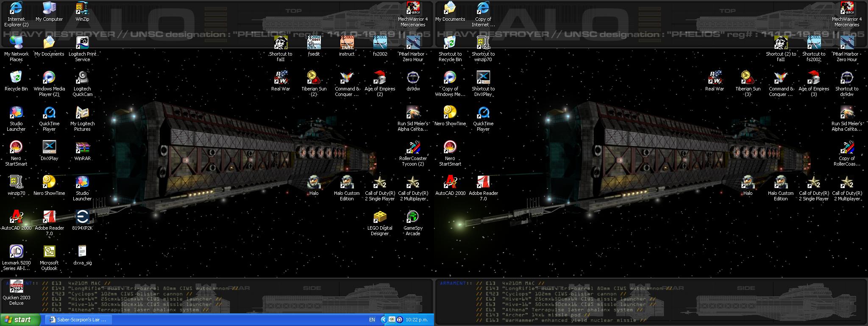The height and width of the screenshot is (326, 868).
Task: Select Copy of Internet Explorer icon
Action: point(483,14)
